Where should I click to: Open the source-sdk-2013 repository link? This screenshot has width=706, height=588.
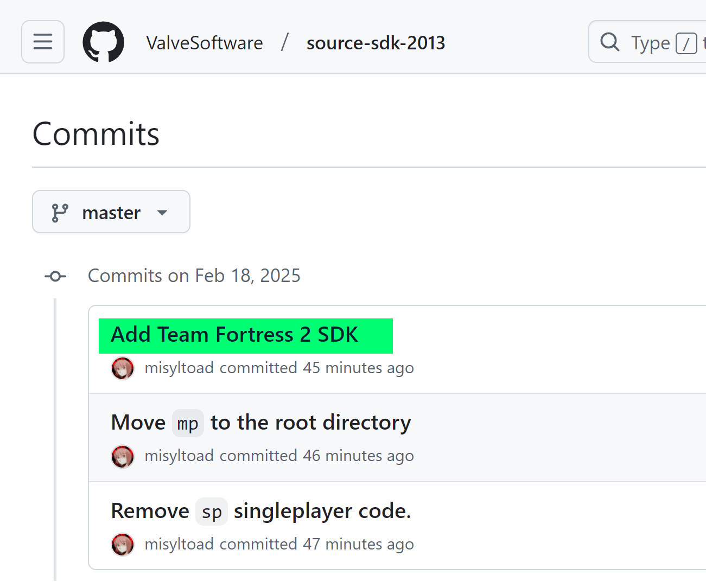click(x=376, y=43)
